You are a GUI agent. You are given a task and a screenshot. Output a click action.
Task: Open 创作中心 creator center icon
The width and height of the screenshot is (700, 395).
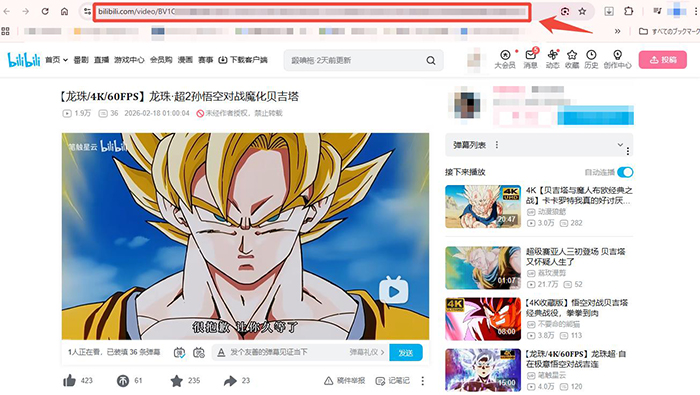(617, 59)
